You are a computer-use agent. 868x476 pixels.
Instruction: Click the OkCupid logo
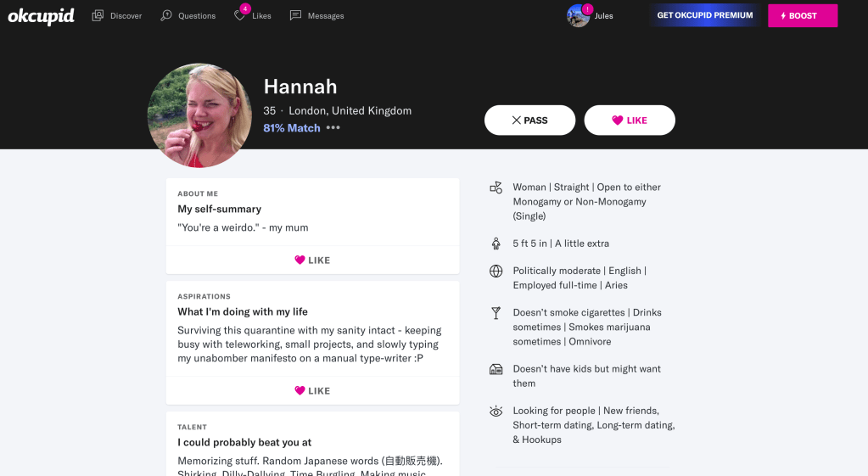point(41,16)
